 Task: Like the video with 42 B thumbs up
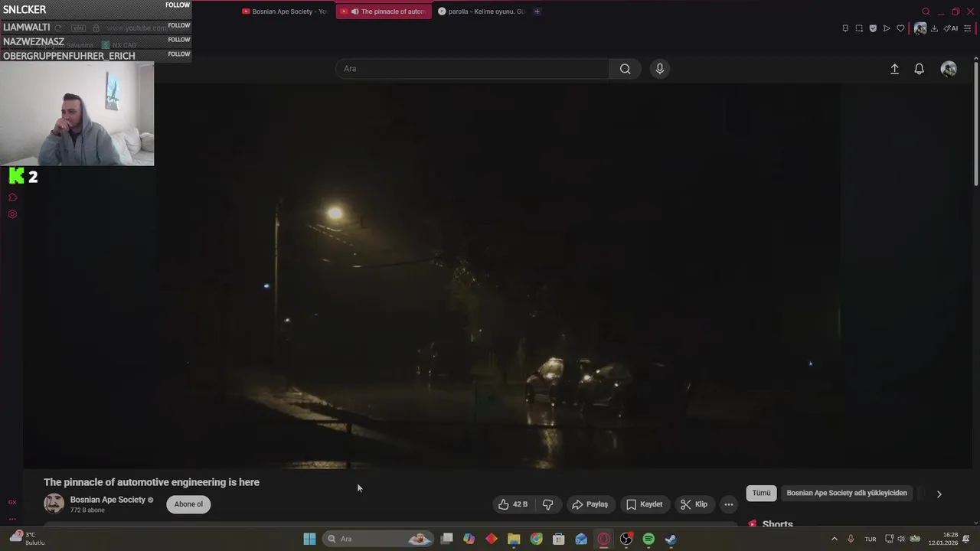(x=512, y=504)
